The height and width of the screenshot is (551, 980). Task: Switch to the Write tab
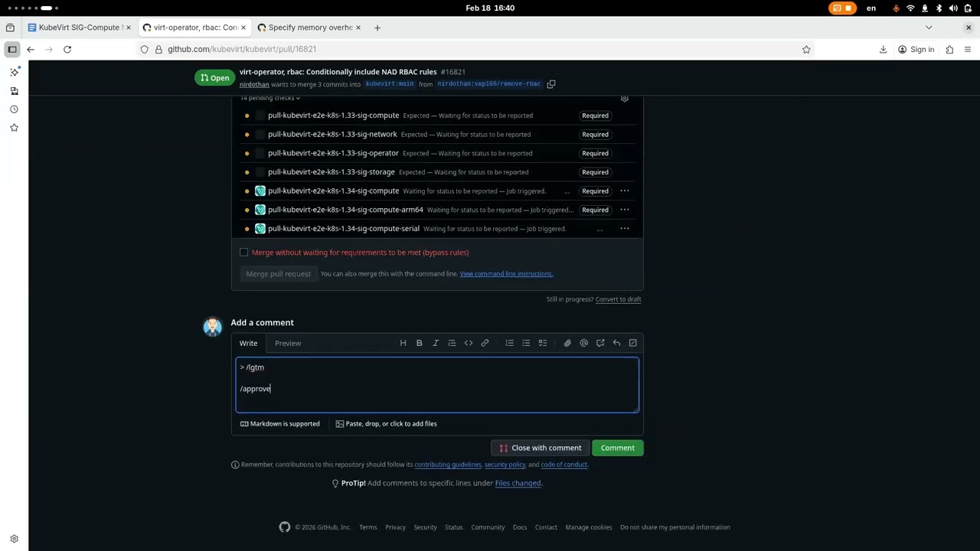248,343
